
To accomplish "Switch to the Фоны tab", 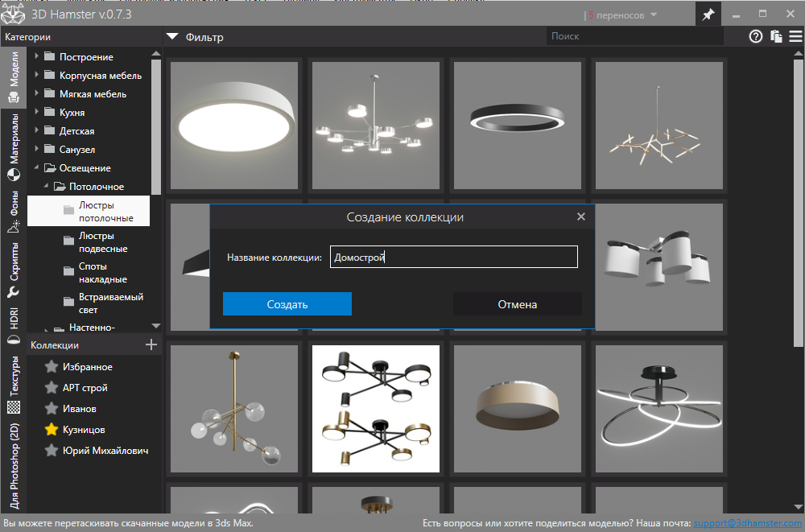I will tap(14, 212).
